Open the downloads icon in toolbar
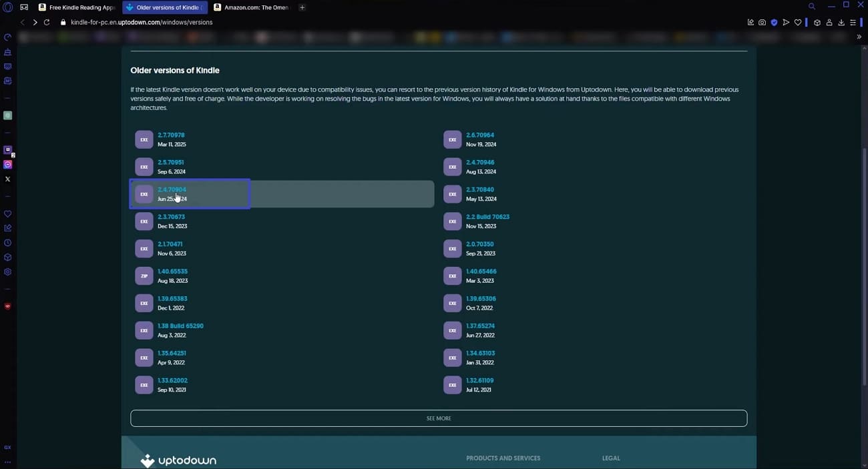 point(841,22)
